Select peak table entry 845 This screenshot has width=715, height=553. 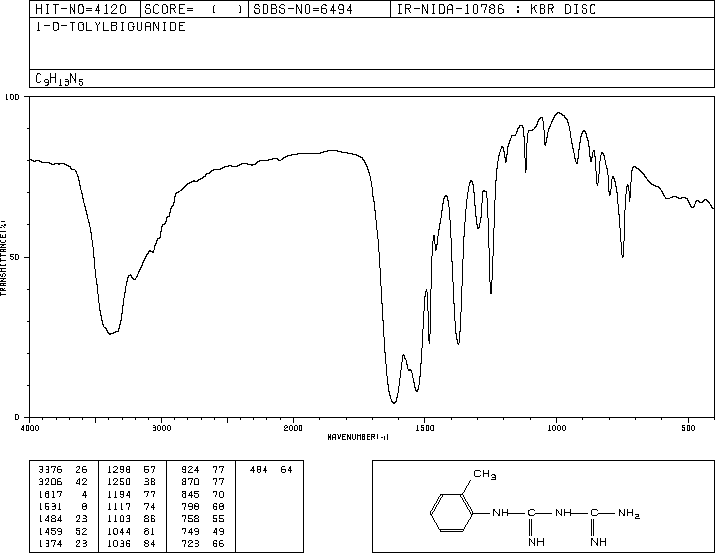click(203, 494)
